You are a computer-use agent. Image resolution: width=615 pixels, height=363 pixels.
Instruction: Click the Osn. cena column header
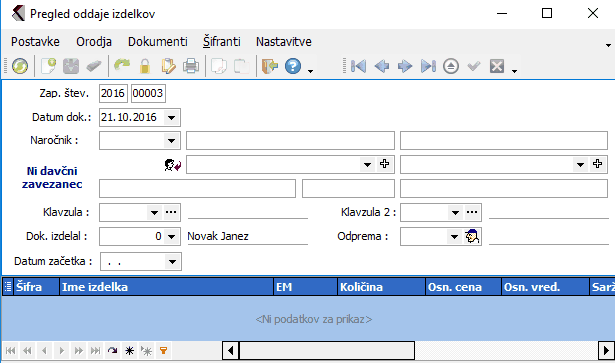[x=463, y=287]
